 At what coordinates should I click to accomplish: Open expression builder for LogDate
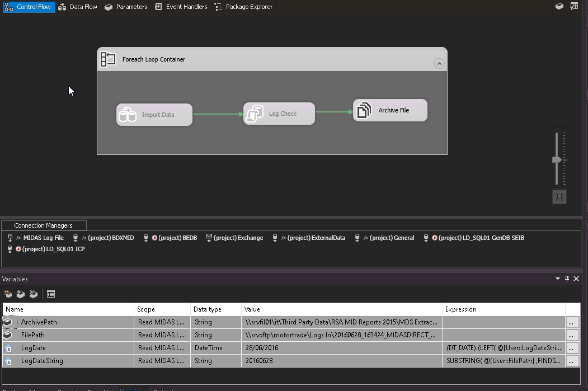pyautogui.click(x=572, y=348)
